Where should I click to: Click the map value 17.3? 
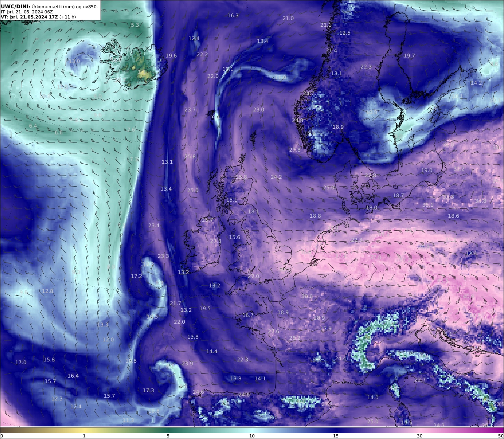148,391
